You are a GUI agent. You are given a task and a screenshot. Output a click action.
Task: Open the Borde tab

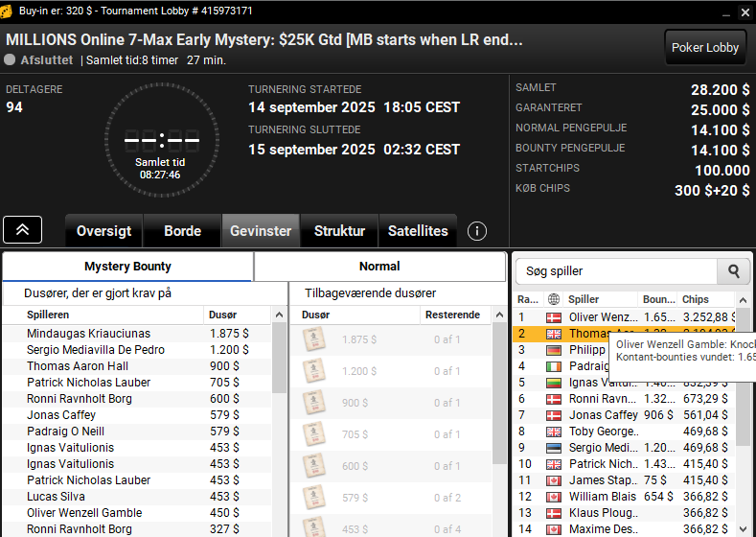point(182,231)
